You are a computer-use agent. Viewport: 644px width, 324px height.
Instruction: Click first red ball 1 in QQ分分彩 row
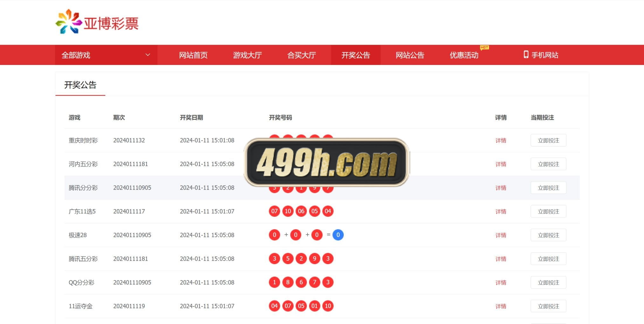point(274,282)
